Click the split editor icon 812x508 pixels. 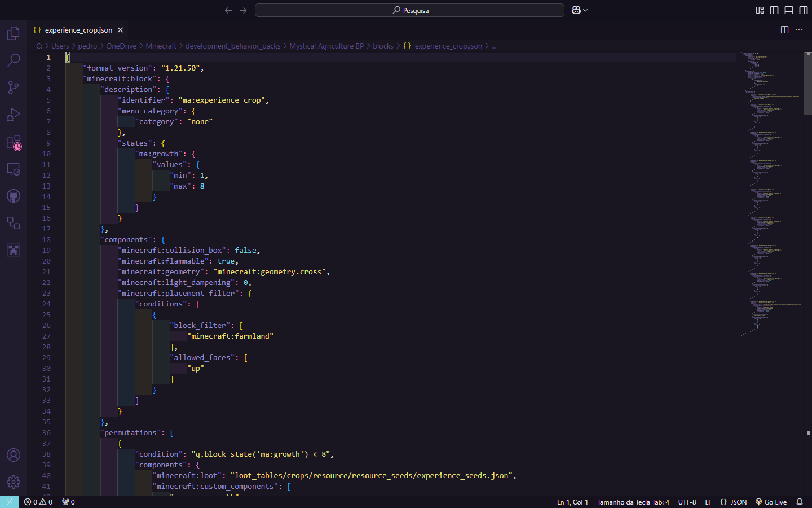784,30
